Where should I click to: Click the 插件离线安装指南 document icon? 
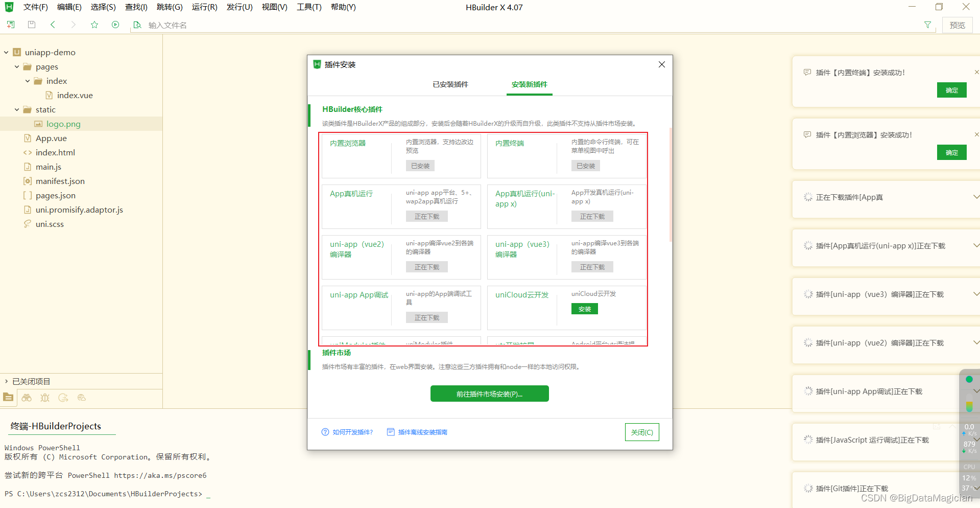point(391,432)
